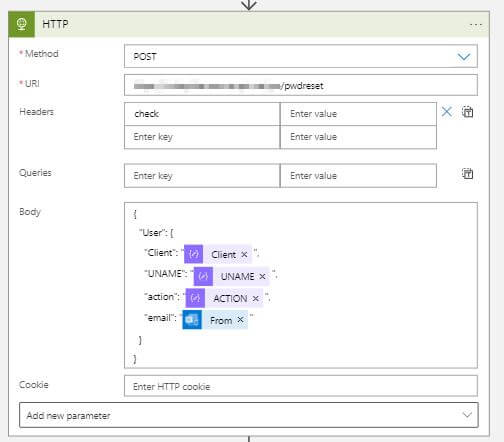Switch Headers to text mode icon

467,112
